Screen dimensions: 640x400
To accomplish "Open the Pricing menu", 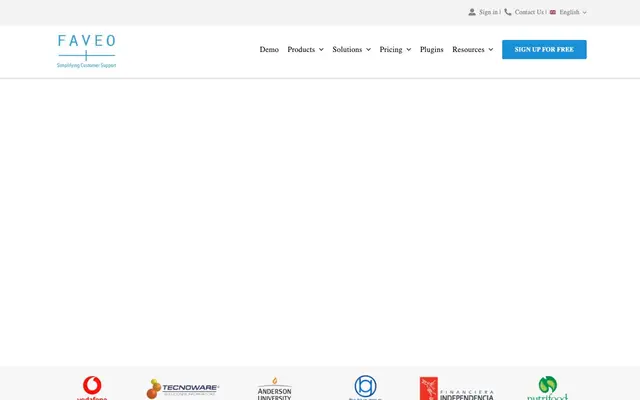I will [x=391, y=49].
